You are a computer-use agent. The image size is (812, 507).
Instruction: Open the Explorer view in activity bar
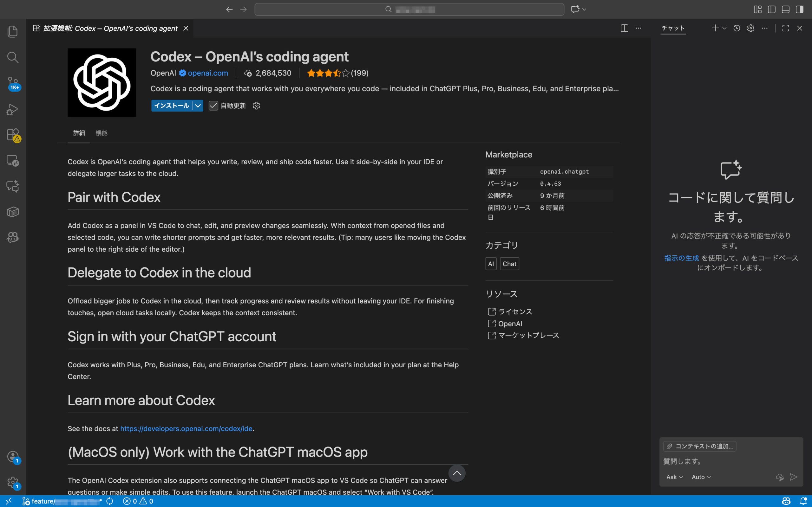pos(12,31)
